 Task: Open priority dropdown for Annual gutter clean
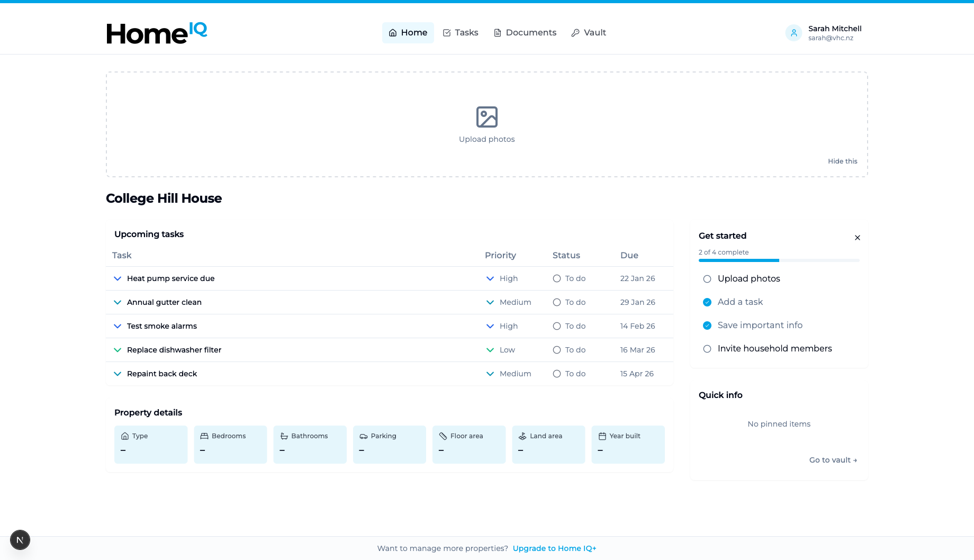point(490,302)
